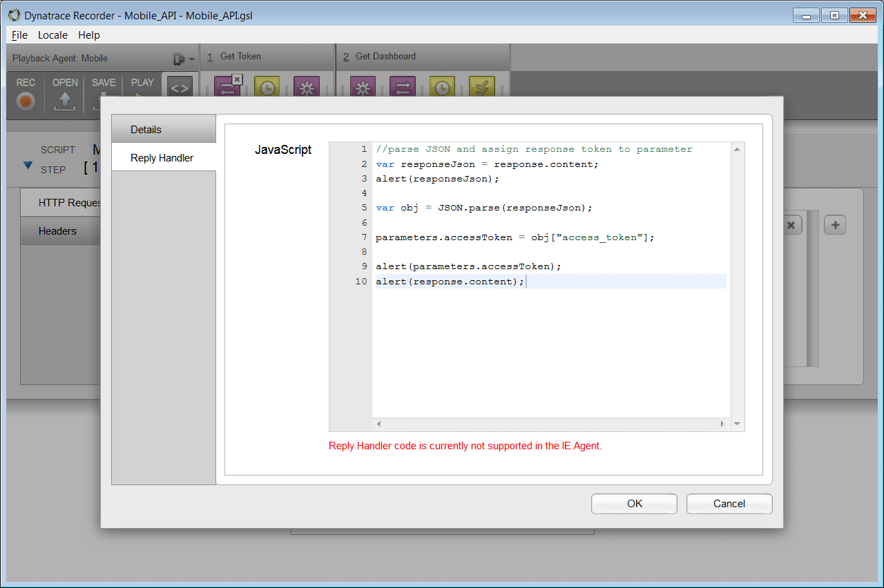This screenshot has height=588, width=884.
Task: Click the OPEN script upload icon
Action: 65,102
